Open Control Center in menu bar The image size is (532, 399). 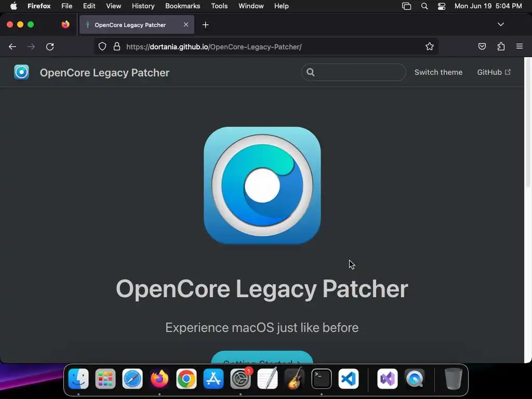click(x=442, y=6)
